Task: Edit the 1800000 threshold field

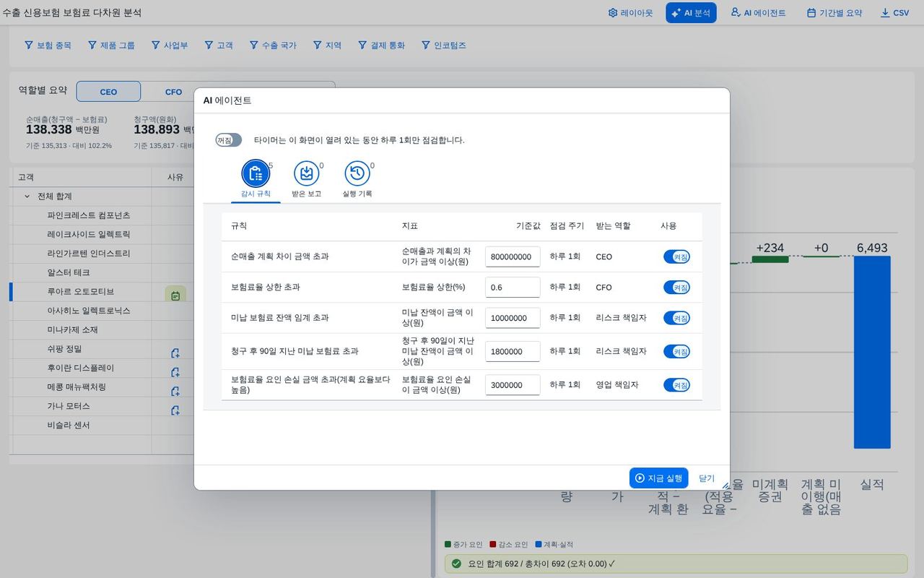Action: click(513, 351)
